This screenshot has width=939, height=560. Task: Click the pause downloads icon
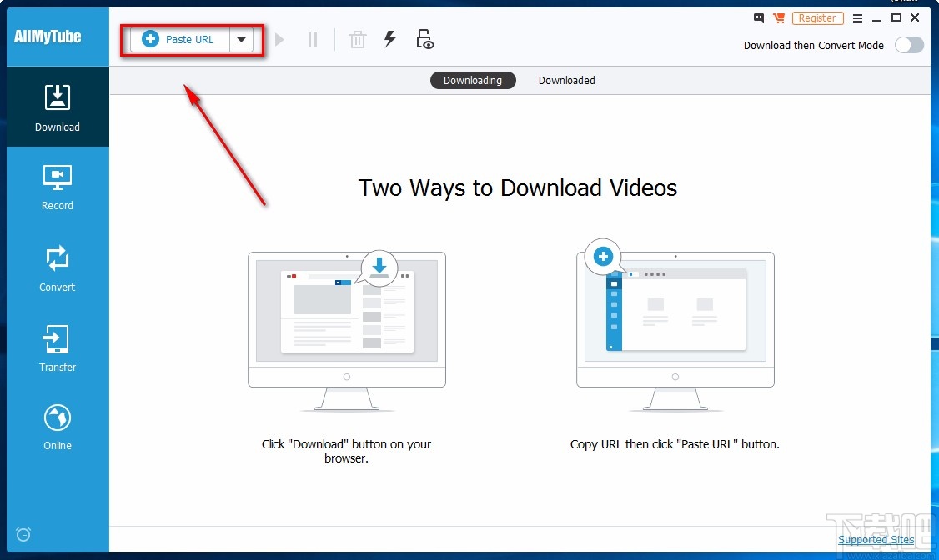[313, 40]
